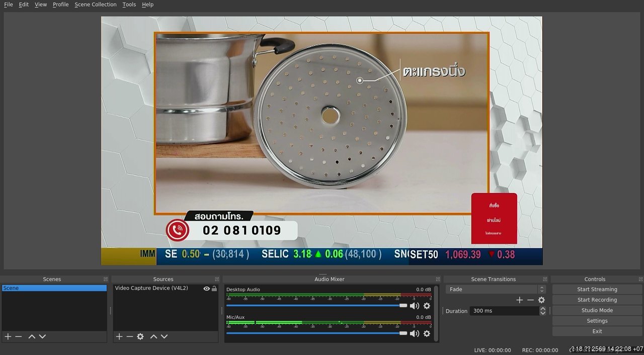Mute Desktop Audio via its speaker icon
The height and width of the screenshot is (355, 644).
click(414, 306)
